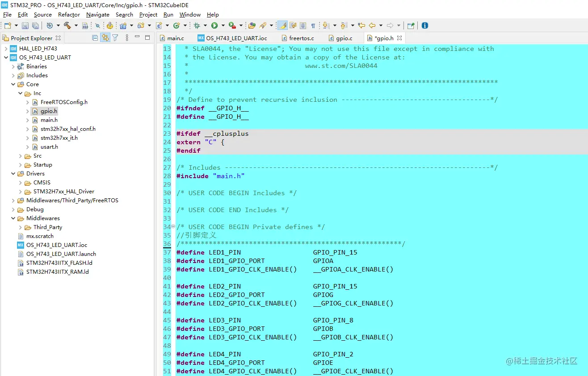Click the line number 28 in the gutter
588x376 pixels.
point(167,176)
